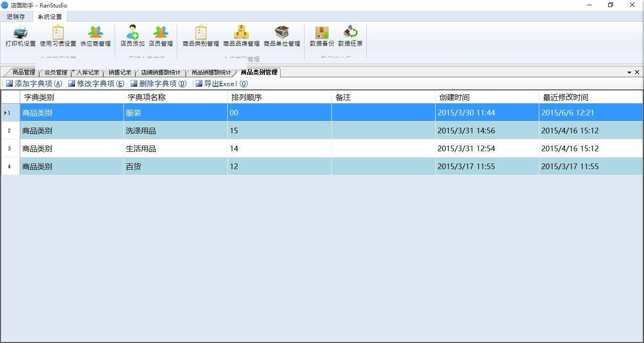This screenshot has width=644, height=343.
Task: Click 店员添加 add staff icon
Action: (132, 36)
